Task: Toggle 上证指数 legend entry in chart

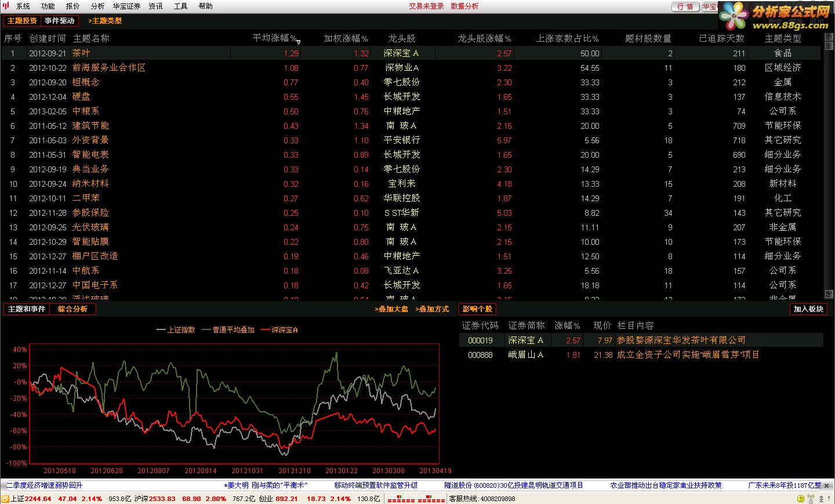Action: pos(176,329)
